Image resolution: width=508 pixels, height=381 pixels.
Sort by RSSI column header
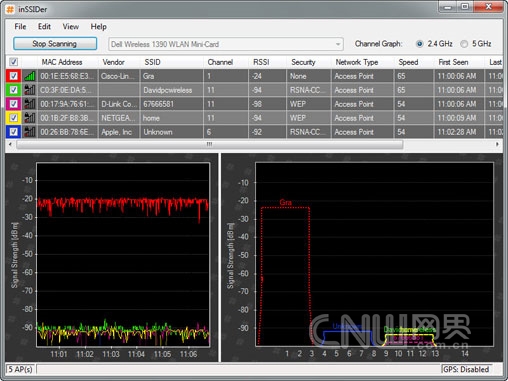tap(268, 62)
